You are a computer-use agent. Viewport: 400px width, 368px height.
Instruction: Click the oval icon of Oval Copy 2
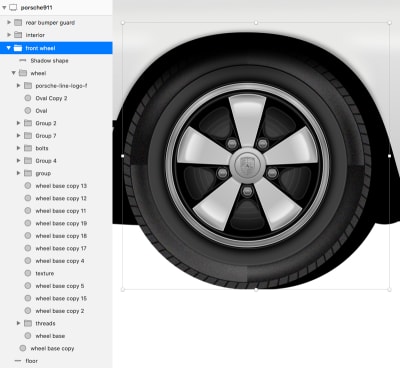[28, 98]
